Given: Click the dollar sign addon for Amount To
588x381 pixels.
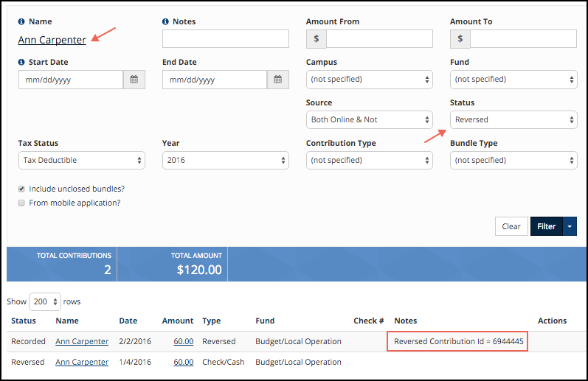Looking at the screenshot, I should pyautogui.click(x=460, y=38).
